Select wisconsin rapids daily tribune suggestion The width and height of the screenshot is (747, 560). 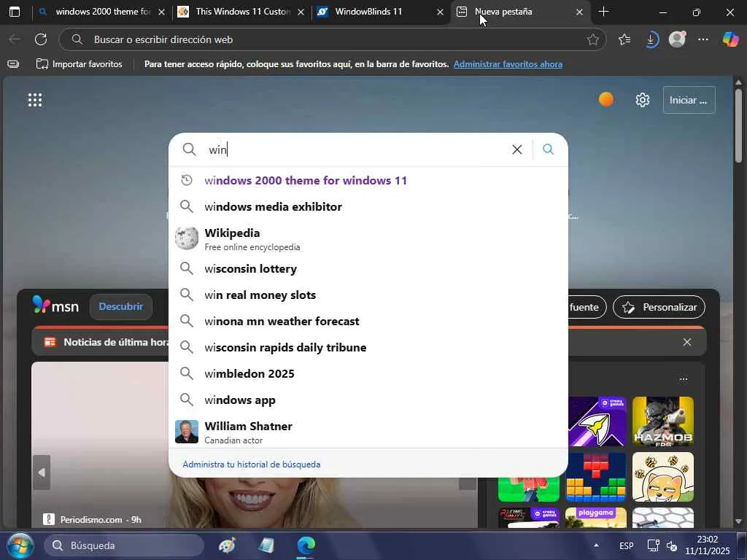pyautogui.click(x=368, y=348)
